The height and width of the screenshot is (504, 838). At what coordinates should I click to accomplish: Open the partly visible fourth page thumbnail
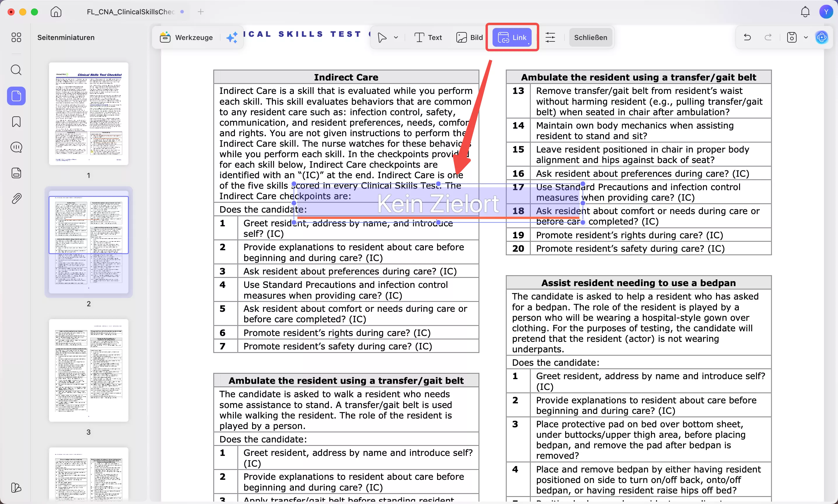click(x=89, y=475)
